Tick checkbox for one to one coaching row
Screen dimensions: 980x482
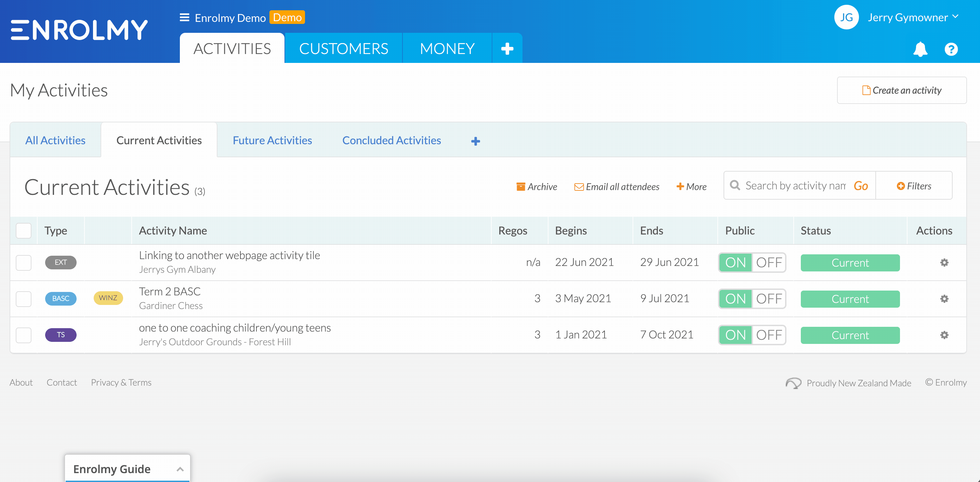tap(24, 335)
